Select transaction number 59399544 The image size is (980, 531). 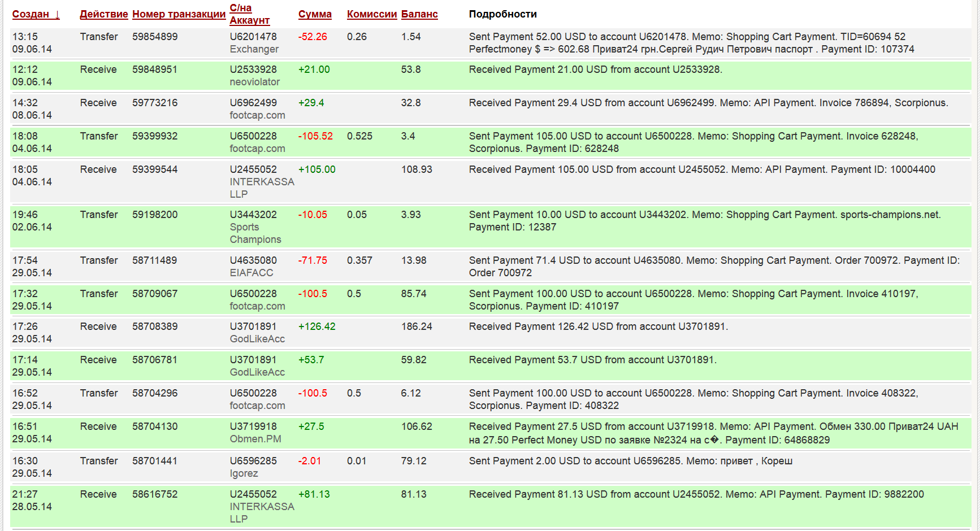pos(155,169)
